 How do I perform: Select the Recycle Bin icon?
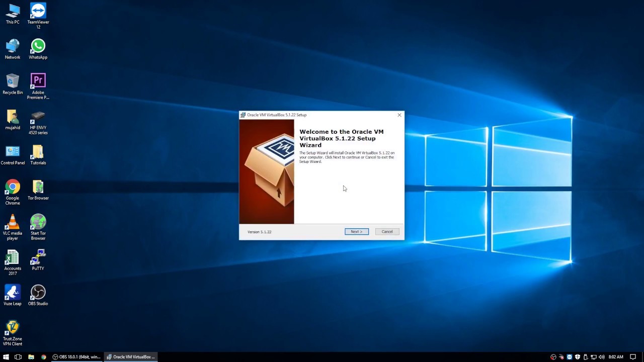pyautogui.click(x=13, y=84)
